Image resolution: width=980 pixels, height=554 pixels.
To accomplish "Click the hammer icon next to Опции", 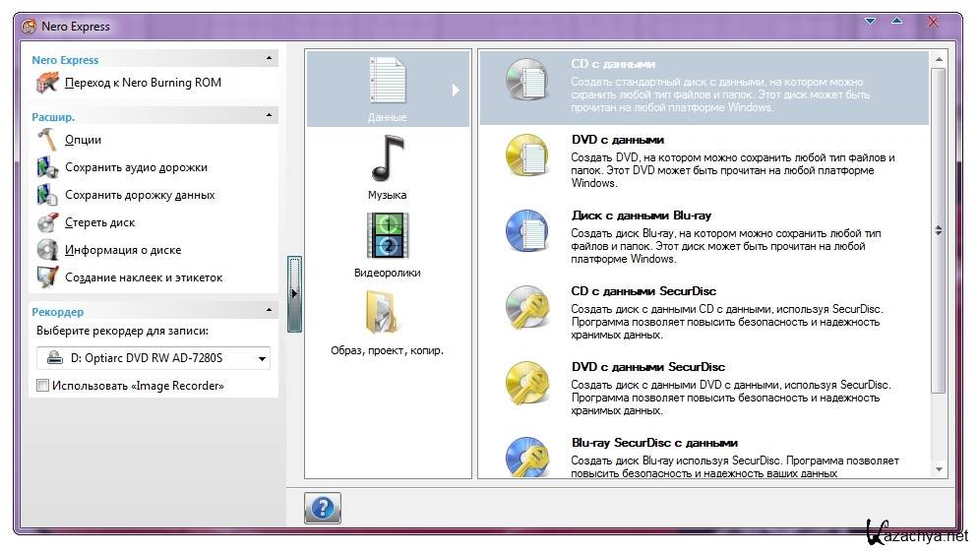I will 47,140.
